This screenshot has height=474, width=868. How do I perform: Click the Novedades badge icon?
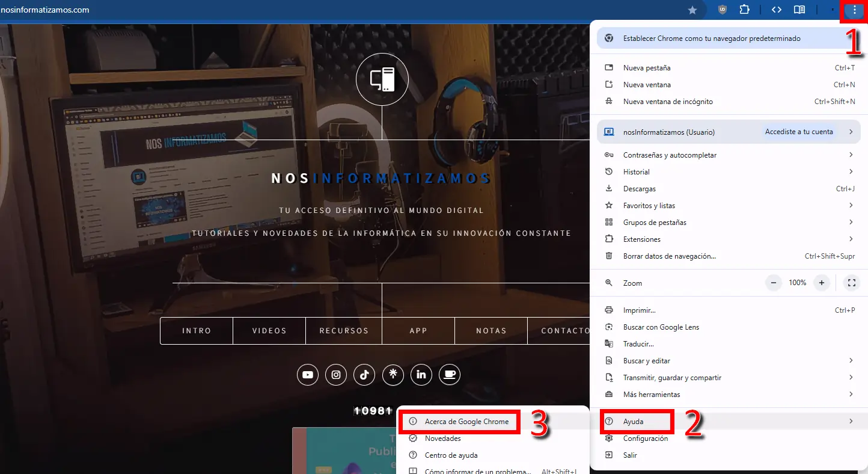tap(413, 439)
